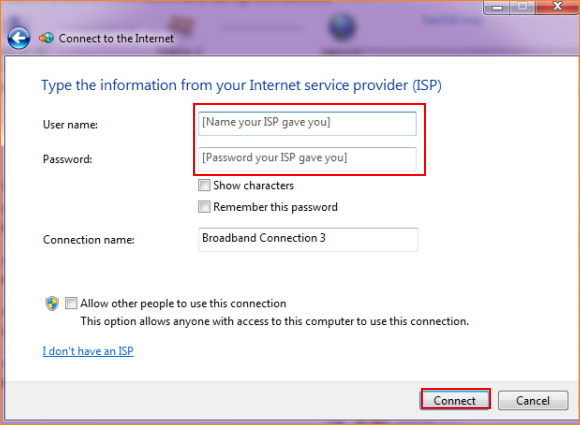Click the globe icon beside Connect to the Internet
Image resolution: width=580 pixels, height=425 pixels.
coord(47,38)
